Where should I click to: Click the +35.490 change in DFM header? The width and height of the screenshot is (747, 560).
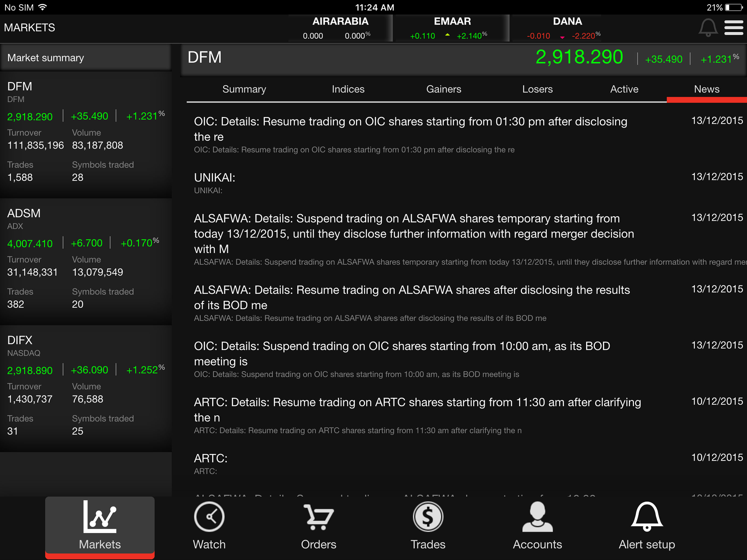click(664, 59)
